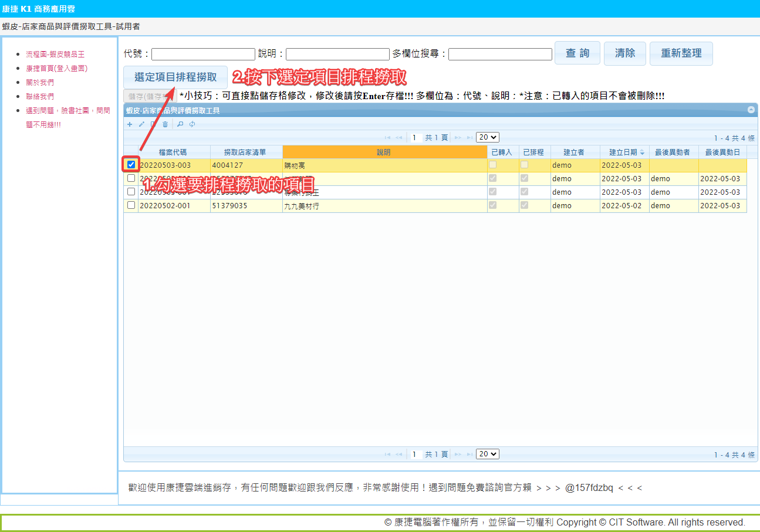Uncheck the row 20220503-003 checkbox
Screen dimensions: 760x532
pos(131,165)
